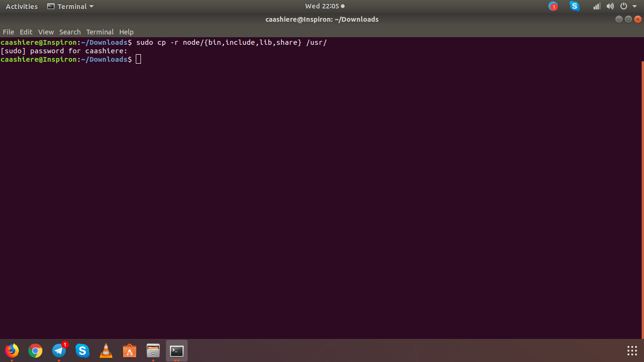
Task: Open the Search menu in Terminal
Action: (70, 32)
